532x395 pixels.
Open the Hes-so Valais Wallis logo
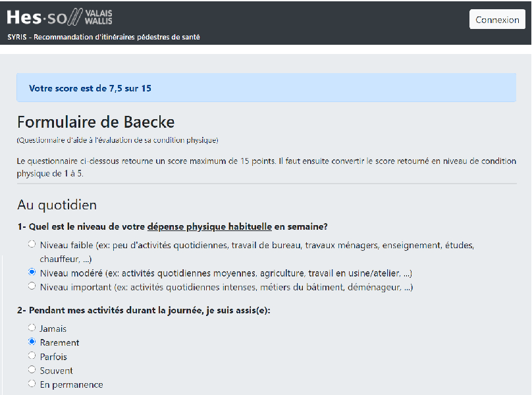(60, 17)
